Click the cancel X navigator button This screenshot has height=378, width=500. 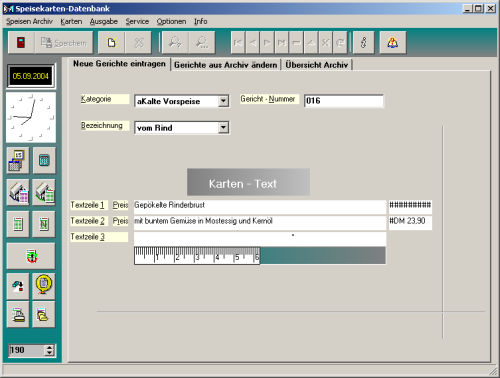(x=325, y=43)
